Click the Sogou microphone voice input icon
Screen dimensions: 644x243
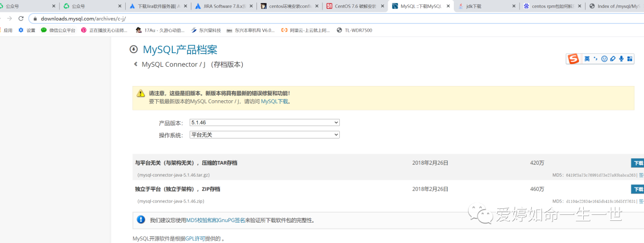point(621,59)
